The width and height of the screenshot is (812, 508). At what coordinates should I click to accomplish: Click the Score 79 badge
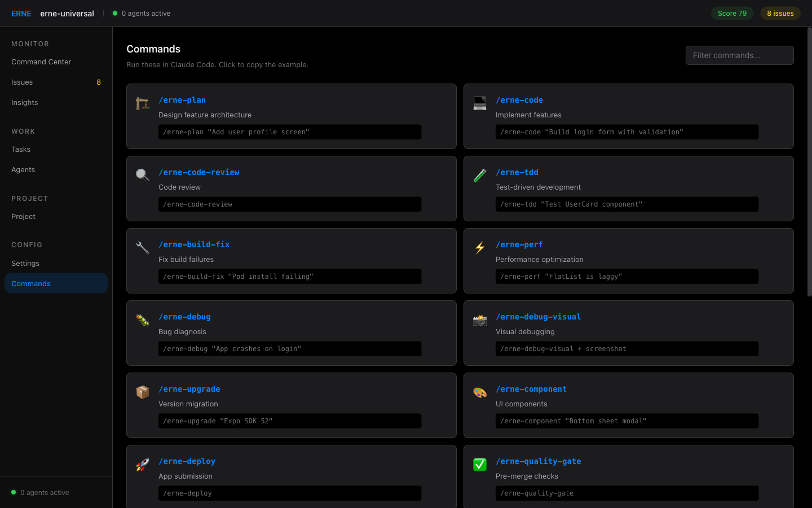[732, 14]
